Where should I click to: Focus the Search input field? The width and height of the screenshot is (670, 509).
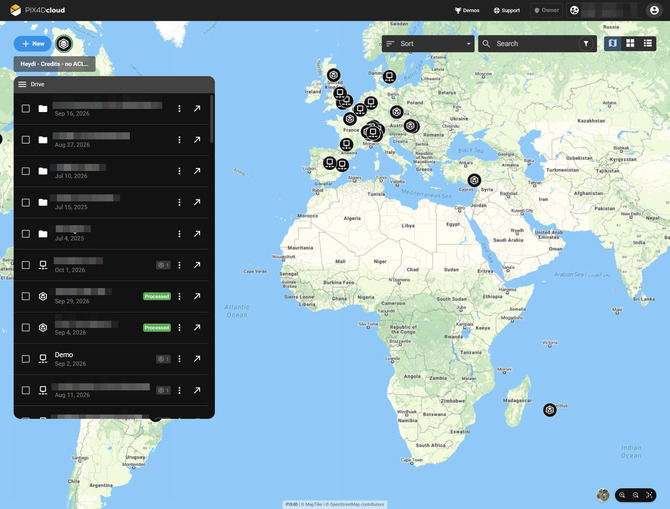(530, 44)
